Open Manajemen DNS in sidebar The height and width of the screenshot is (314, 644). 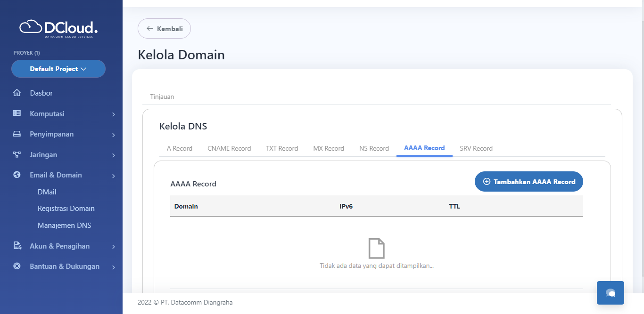point(64,225)
